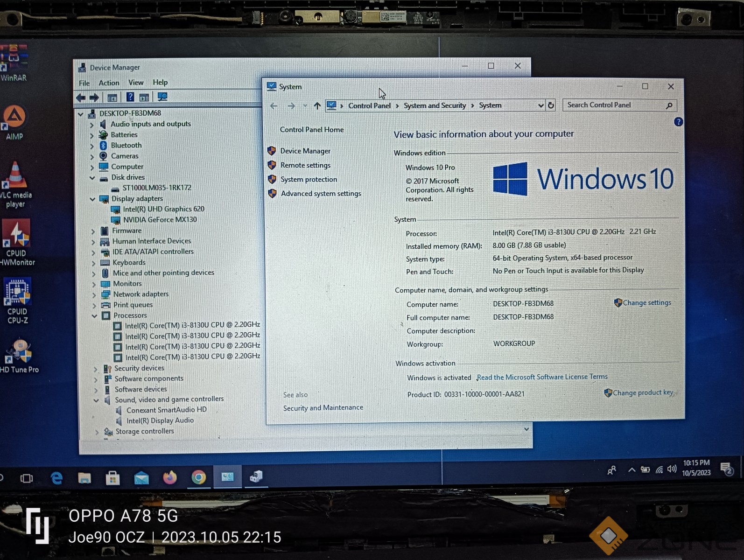This screenshot has height=560, width=744.
Task: Open View menu in Device Manager
Action: coord(136,83)
